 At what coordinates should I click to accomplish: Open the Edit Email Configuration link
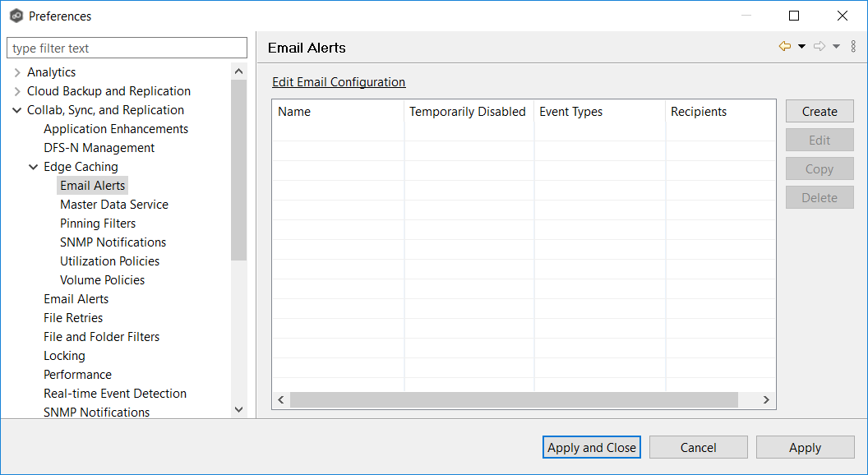coord(339,82)
